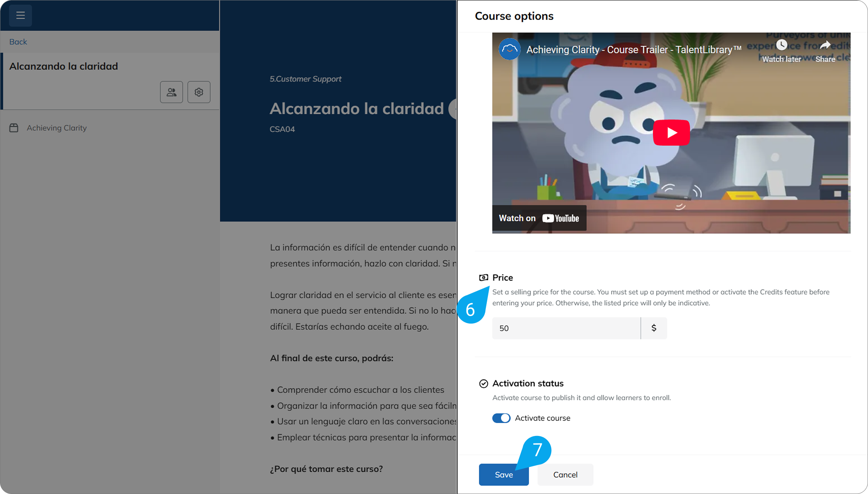Image resolution: width=868 pixels, height=494 pixels.
Task: Cancel the course options changes
Action: point(565,474)
